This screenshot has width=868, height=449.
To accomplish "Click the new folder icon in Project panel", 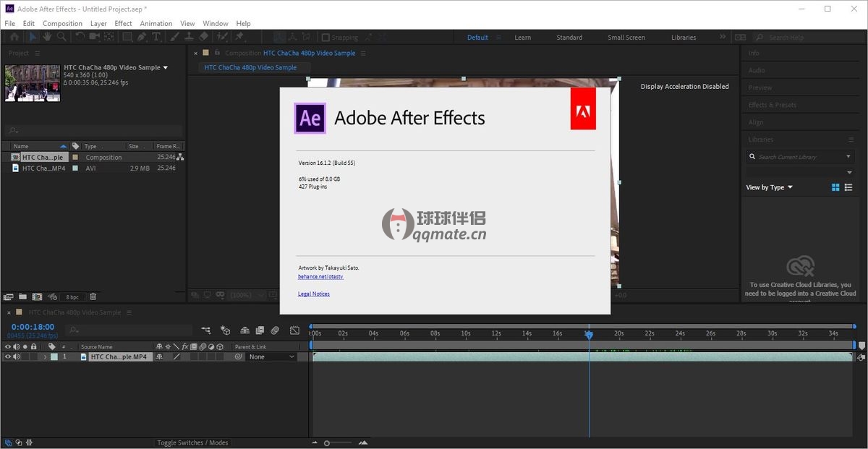I will pos(23,296).
